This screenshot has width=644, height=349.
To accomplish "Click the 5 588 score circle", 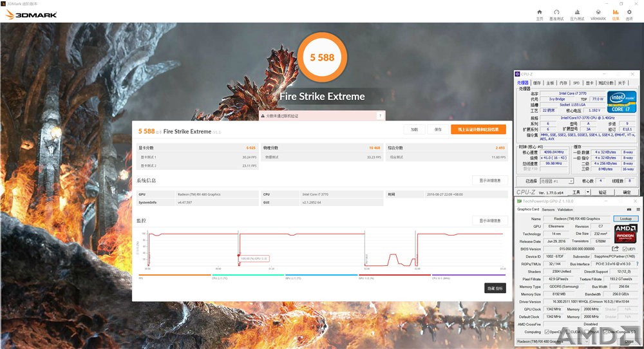I will coord(322,57).
